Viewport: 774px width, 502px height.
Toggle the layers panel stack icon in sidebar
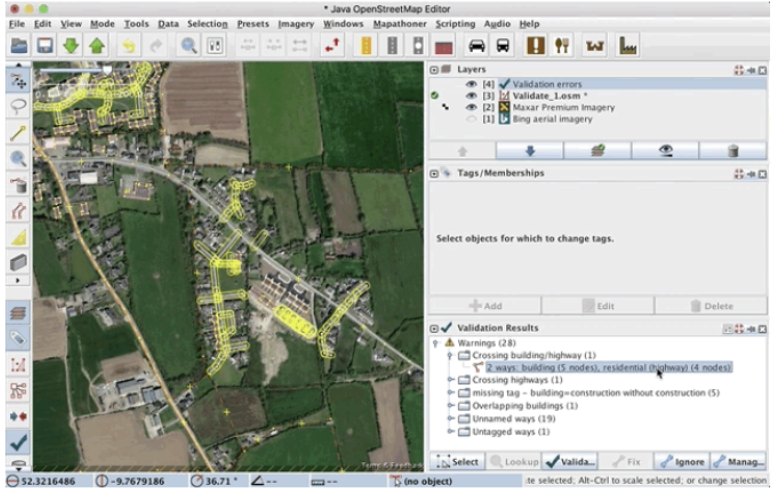(18, 313)
